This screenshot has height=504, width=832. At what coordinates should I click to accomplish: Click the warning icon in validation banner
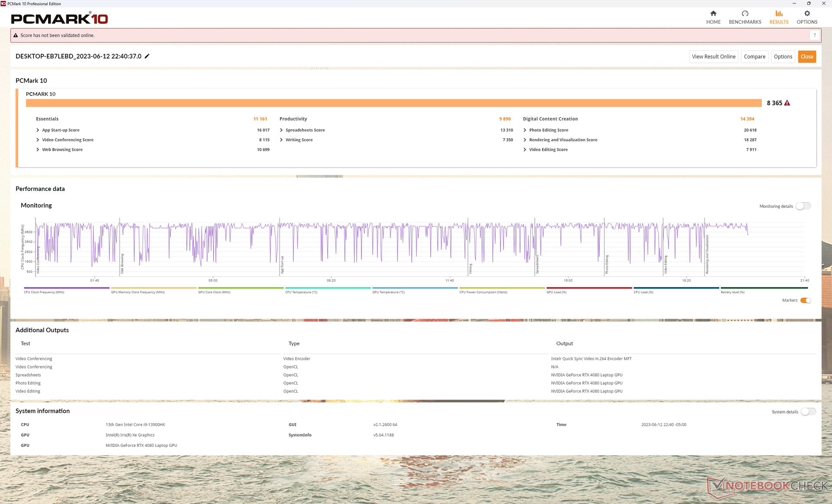[16, 36]
